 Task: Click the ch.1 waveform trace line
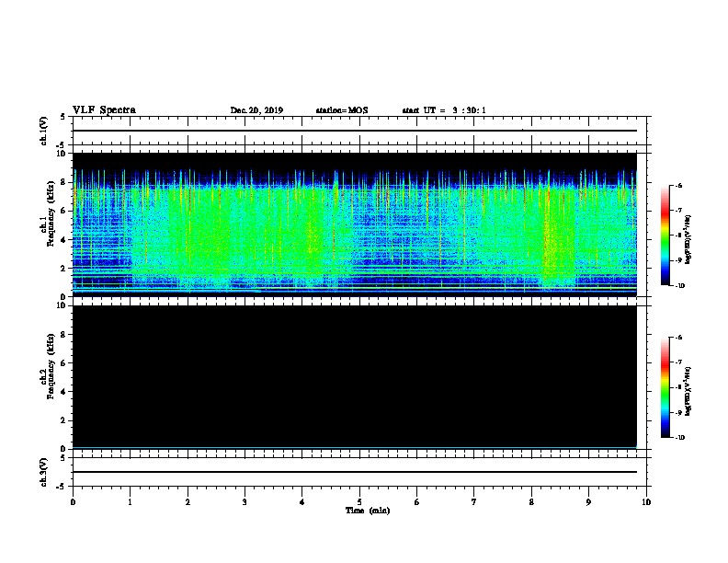tap(355, 131)
